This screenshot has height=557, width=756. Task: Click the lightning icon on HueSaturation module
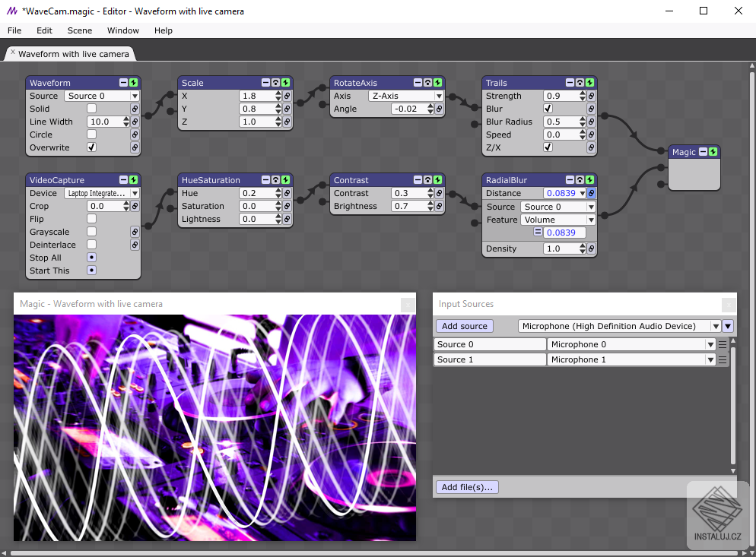pyautogui.click(x=286, y=180)
